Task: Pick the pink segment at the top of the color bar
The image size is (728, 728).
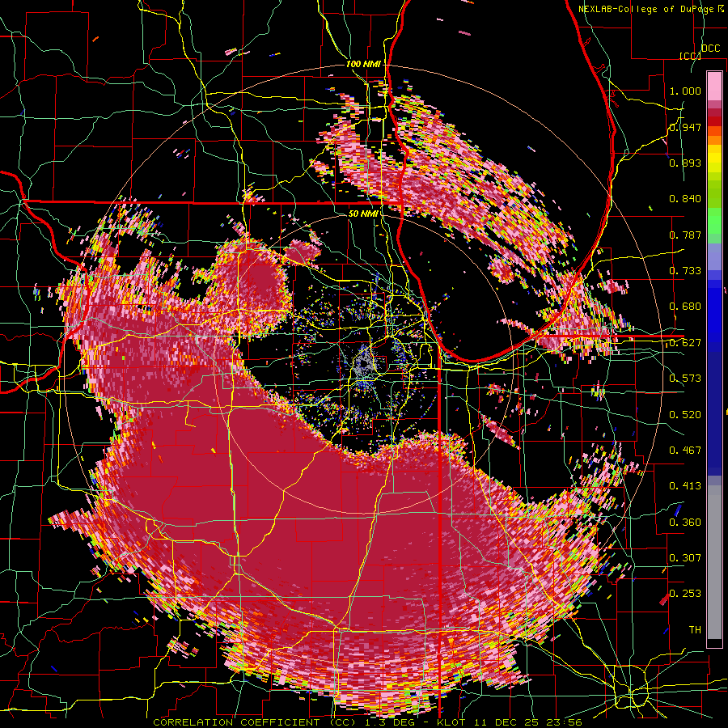Action: click(714, 86)
